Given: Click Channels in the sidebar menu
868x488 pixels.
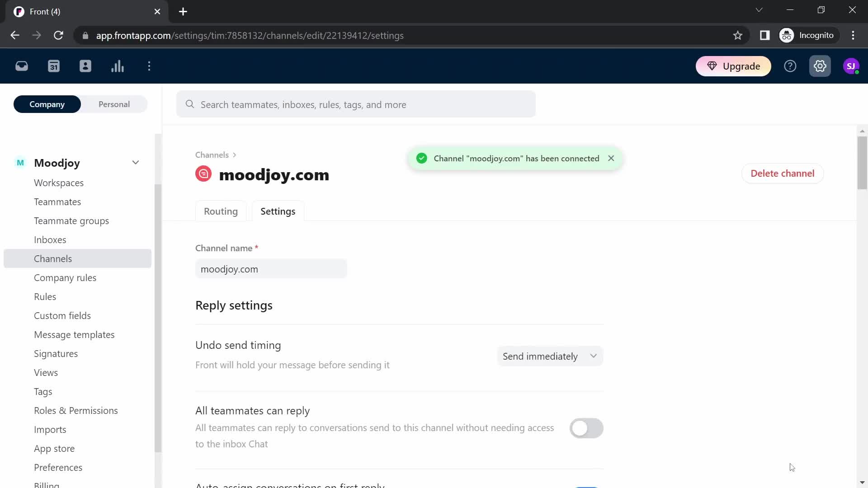Looking at the screenshot, I should [x=53, y=258].
